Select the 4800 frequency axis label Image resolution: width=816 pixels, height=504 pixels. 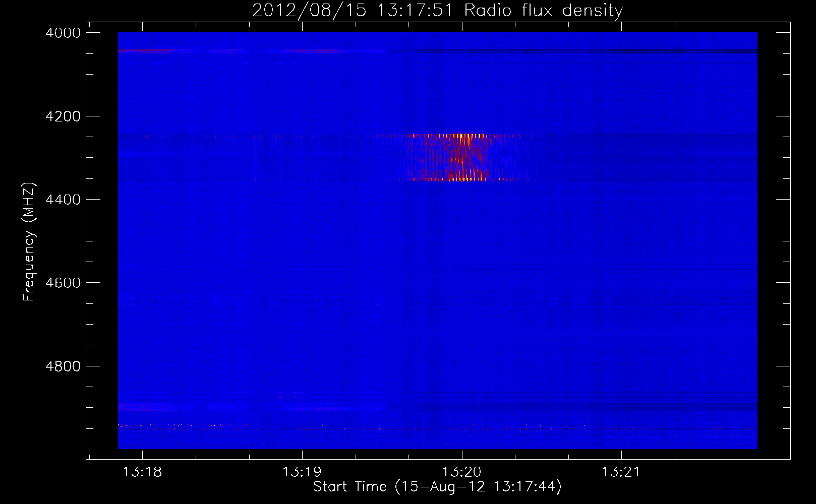click(x=63, y=366)
